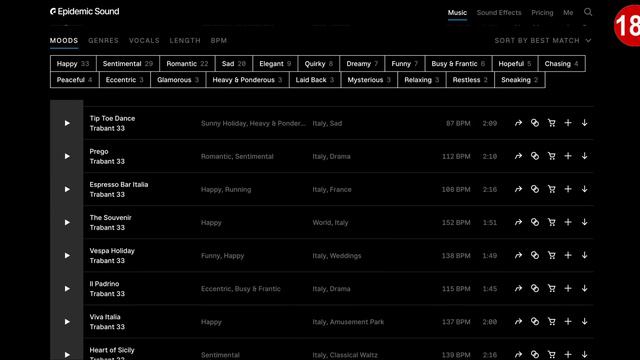Screen dimensions: 640x360
Task: Add Prego to cart
Action: coord(551,156)
